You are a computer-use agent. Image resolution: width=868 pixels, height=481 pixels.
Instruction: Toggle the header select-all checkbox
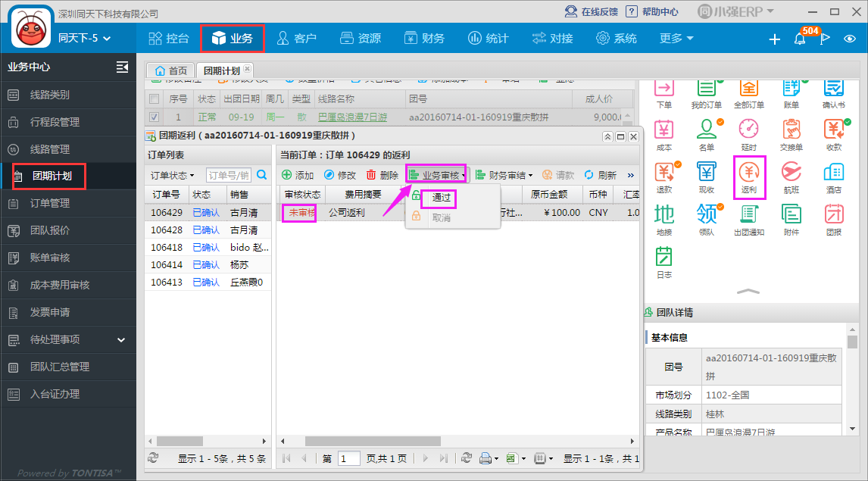coord(154,99)
